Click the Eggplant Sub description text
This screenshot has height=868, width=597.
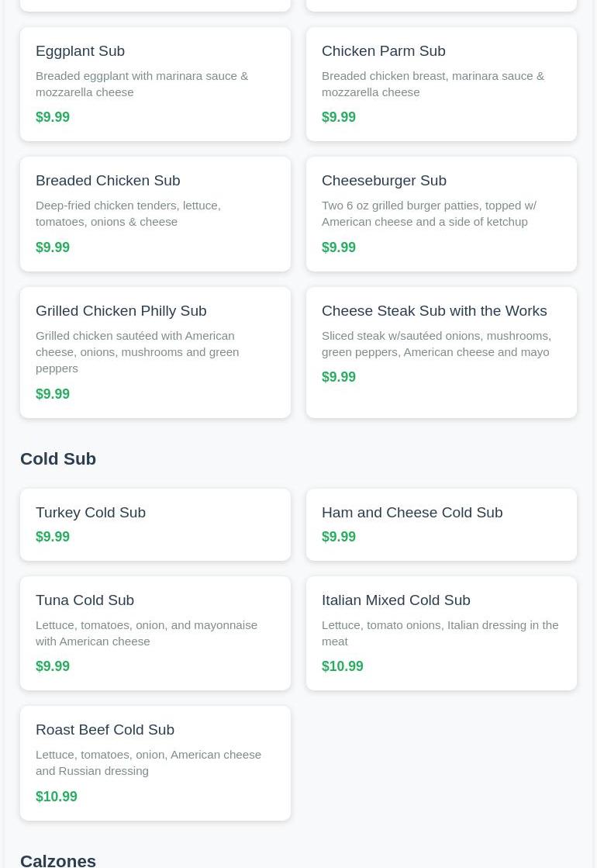click(142, 84)
